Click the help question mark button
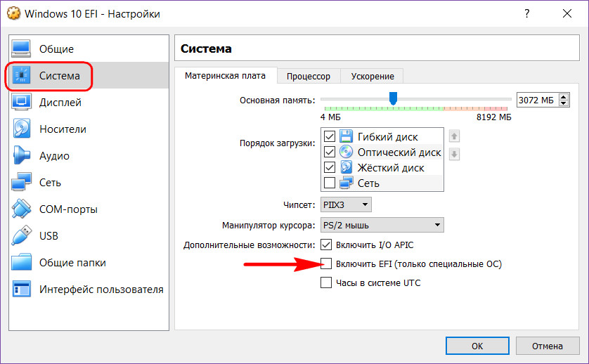This screenshot has width=589, height=364. [527, 13]
